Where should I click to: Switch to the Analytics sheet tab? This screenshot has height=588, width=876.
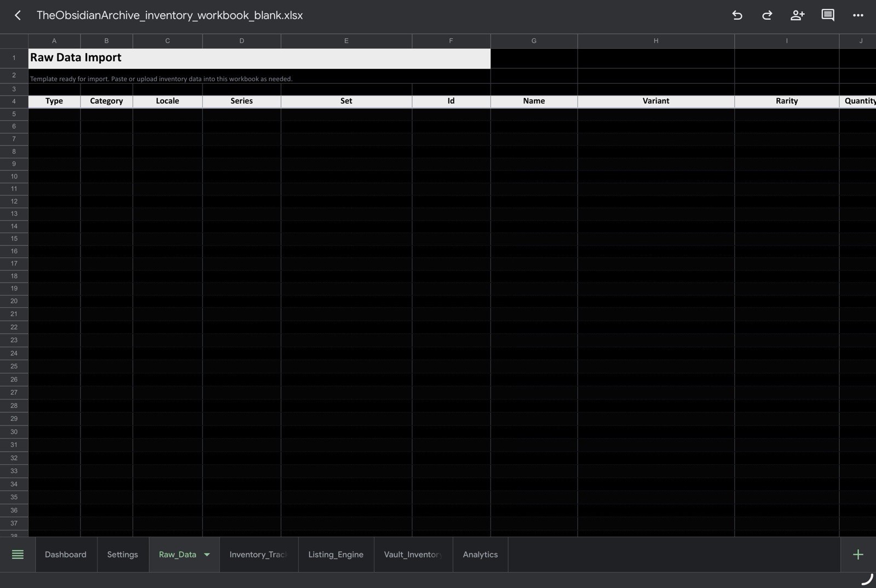[480, 555]
